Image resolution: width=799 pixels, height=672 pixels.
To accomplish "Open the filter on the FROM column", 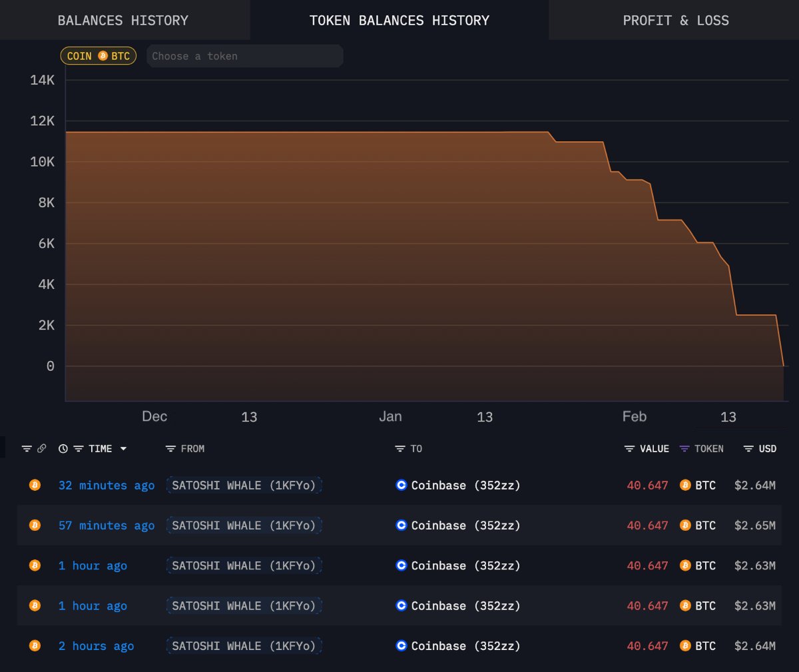I will pyautogui.click(x=170, y=448).
